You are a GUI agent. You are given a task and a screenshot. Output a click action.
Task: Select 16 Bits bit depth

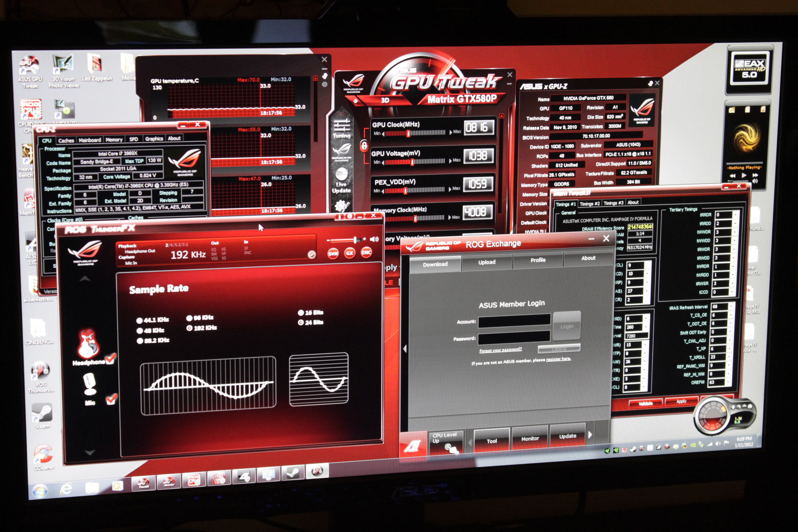(x=310, y=312)
